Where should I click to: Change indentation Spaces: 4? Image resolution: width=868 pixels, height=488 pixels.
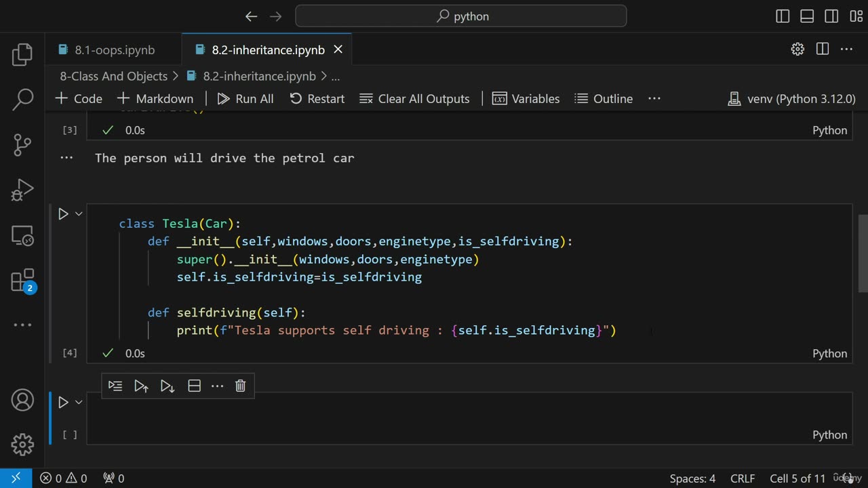point(692,479)
